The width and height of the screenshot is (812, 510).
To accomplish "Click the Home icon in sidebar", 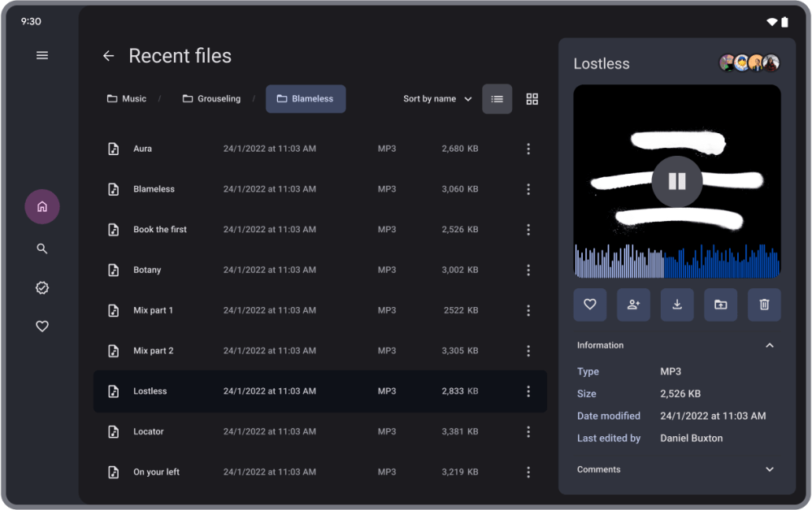I will [x=42, y=206].
